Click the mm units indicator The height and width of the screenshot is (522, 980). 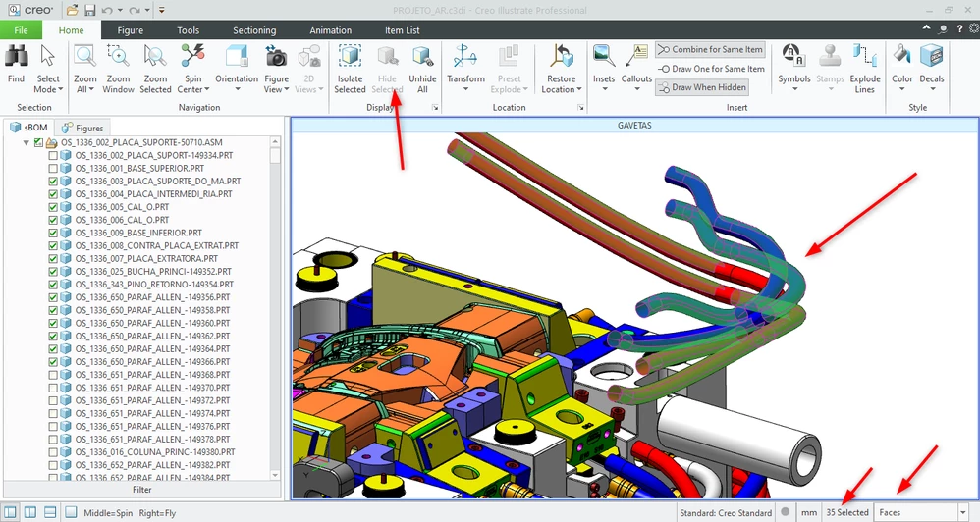click(x=809, y=512)
